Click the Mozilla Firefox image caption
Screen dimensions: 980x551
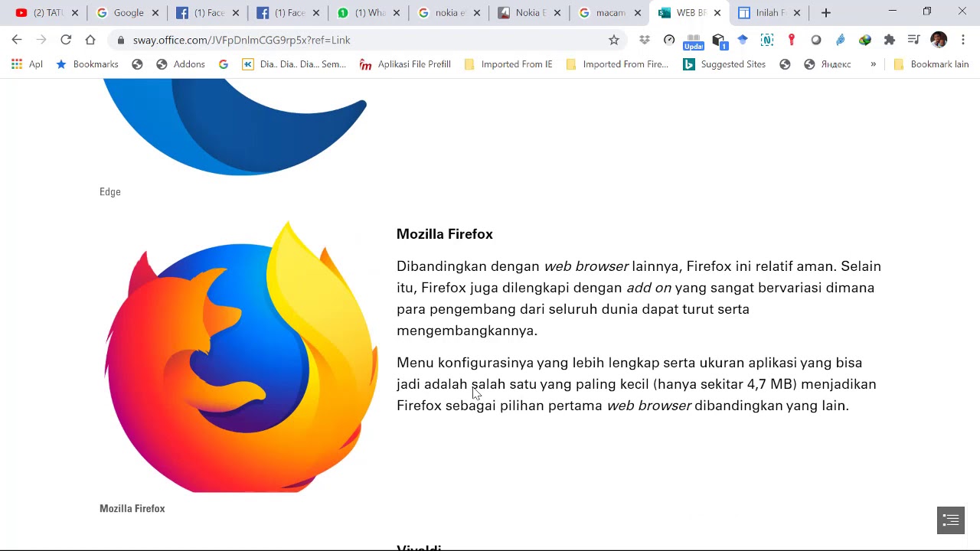click(132, 509)
